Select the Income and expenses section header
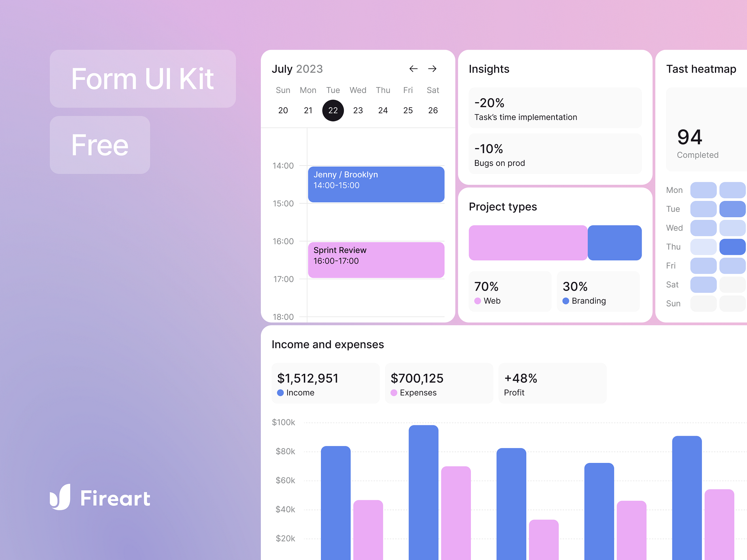 [x=327, y=344]
